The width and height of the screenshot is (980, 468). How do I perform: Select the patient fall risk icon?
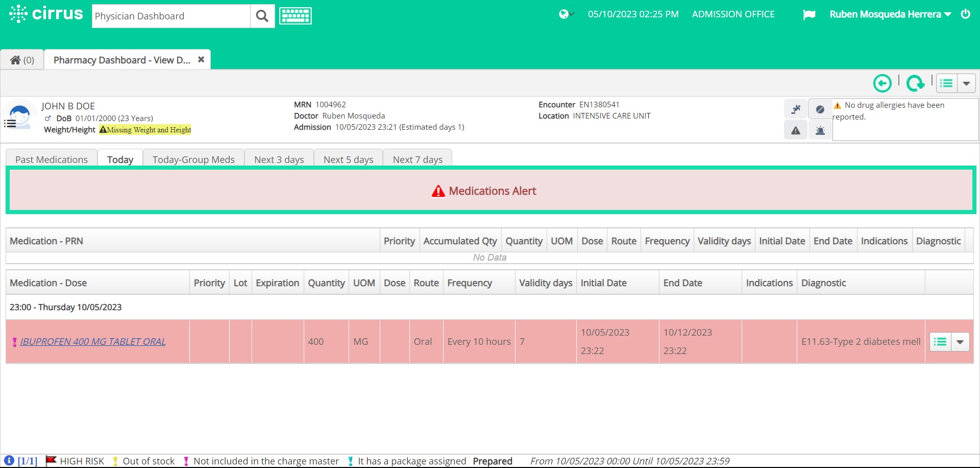(796, 109)
